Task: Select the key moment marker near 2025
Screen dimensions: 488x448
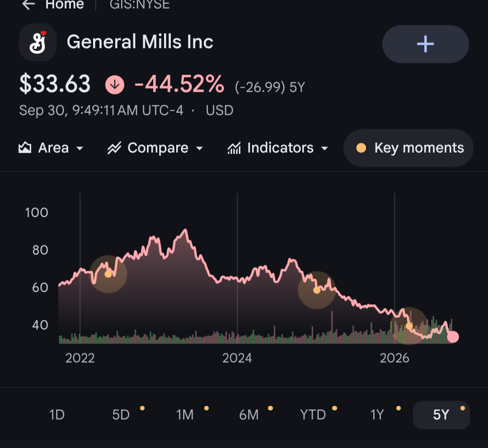Action: click(317, 290)
